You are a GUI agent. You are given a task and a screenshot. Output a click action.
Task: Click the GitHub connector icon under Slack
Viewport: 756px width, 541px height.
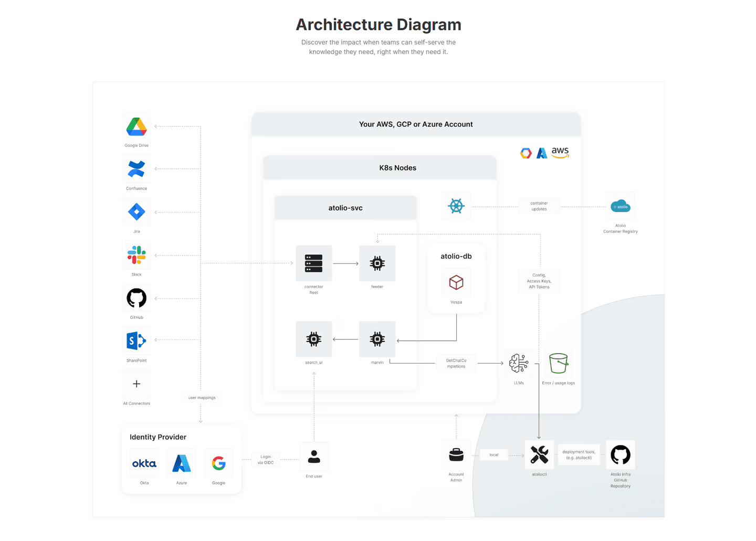click(x=136, y=298)
